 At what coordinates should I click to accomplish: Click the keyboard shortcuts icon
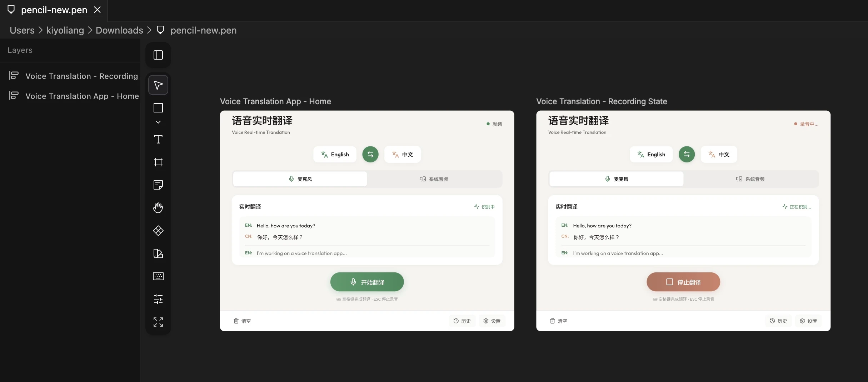point(158,276)
